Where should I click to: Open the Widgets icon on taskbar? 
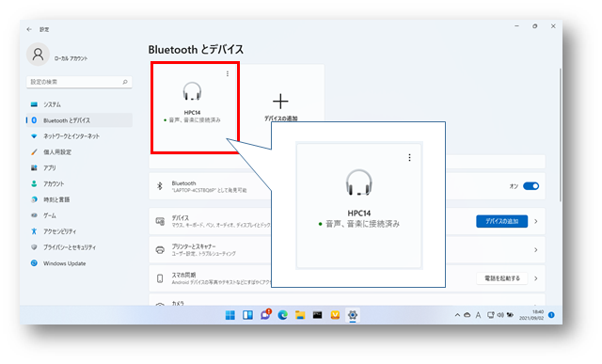tap(247, 315)
